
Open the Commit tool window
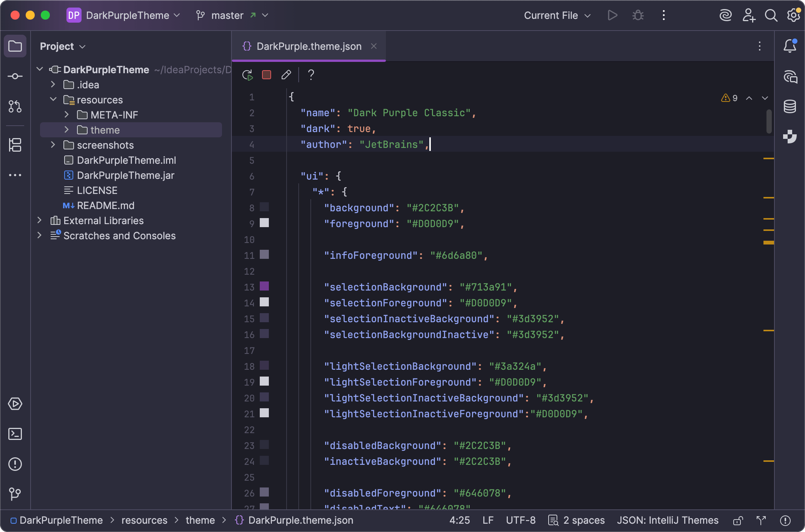click(15, 76)
